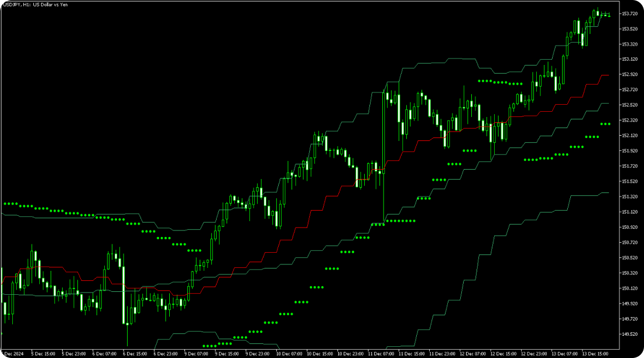
Task: Click the 152.520 price scale value
Action: pyautogui.click(x=629, y=105)
